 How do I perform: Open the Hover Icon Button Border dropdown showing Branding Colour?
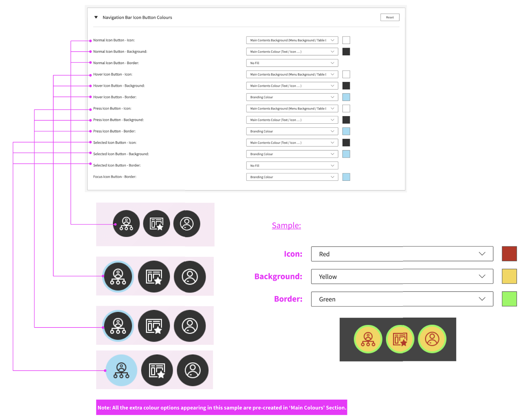tap(292, 97)
